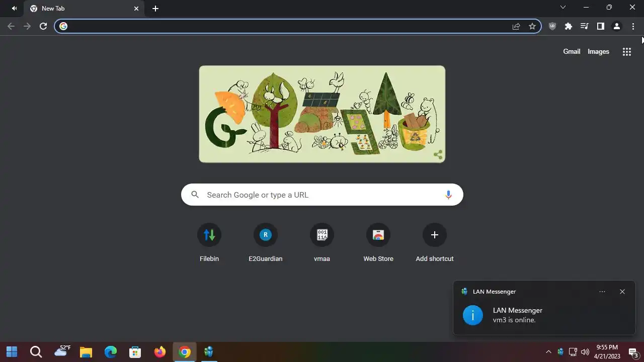644x362 pixels.
Task: Open the Google apps grid
Action: (627, 52)
